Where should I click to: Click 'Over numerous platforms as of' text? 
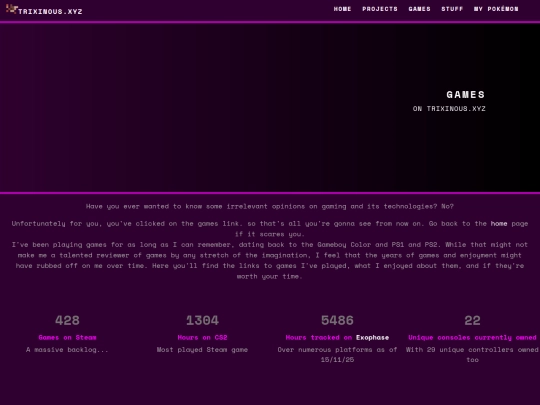coord(338,350)
